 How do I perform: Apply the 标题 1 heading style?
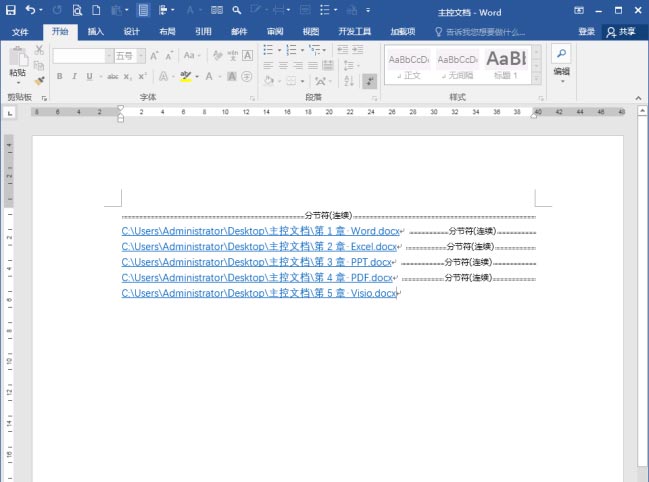coord(507,65)
